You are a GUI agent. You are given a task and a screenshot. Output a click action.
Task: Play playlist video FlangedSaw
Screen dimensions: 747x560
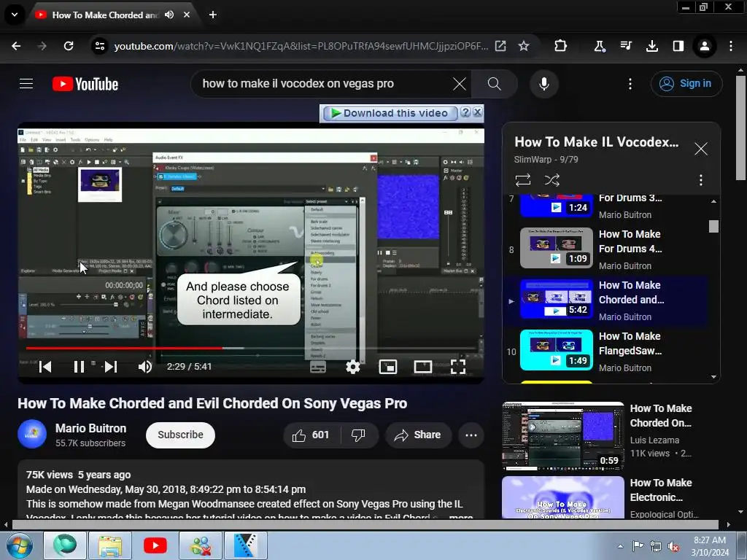pos(605,351)
